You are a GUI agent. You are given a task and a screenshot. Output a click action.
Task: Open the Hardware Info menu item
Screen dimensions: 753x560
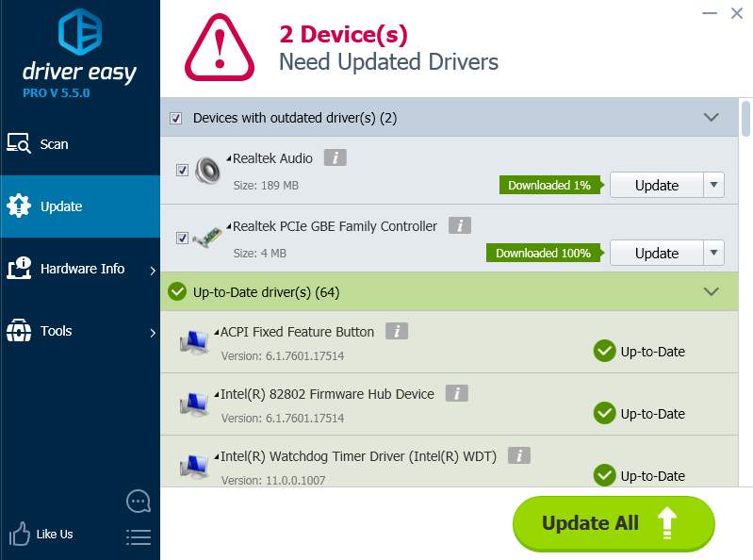(80, 269)
